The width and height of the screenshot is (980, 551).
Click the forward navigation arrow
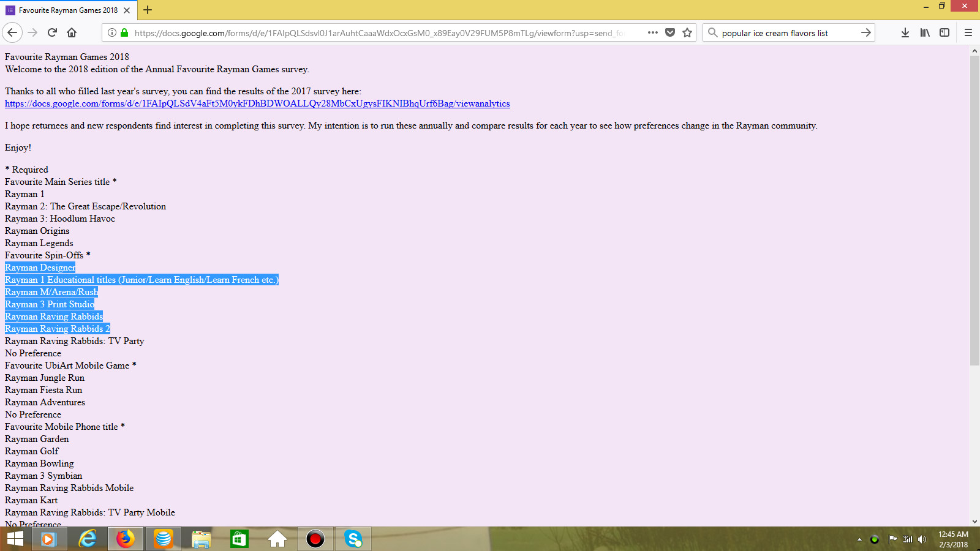click(32, 32)
